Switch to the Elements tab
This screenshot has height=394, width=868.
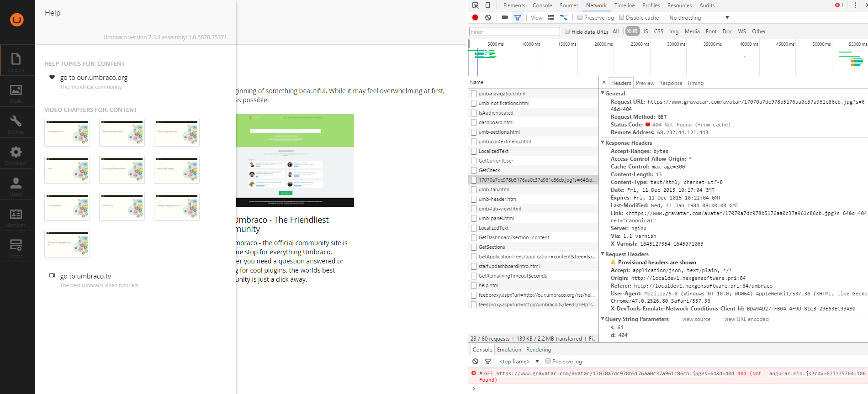click(514, 5)
